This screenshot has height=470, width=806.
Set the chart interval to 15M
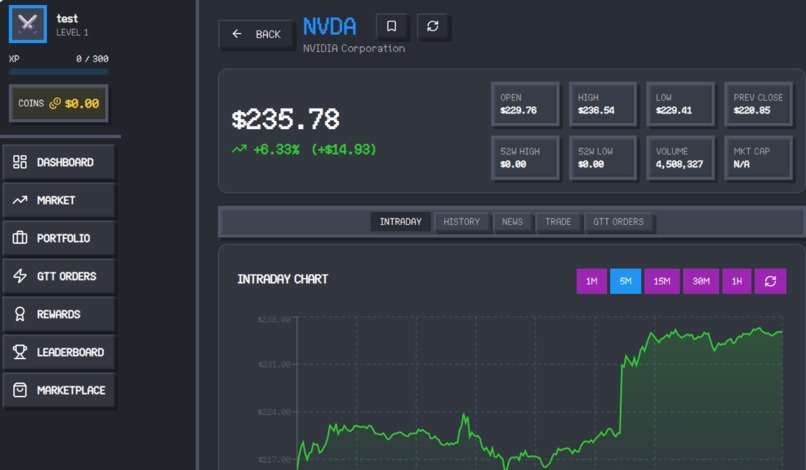pos(662,281)
